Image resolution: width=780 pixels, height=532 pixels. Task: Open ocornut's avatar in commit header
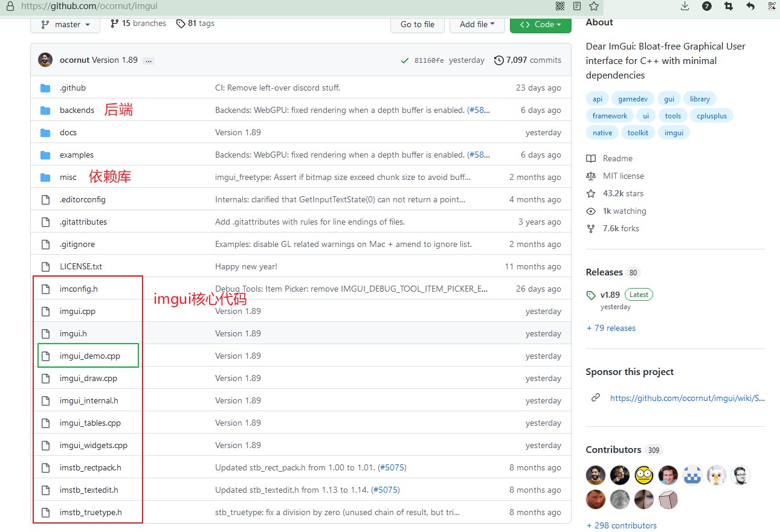coord(45,60)
